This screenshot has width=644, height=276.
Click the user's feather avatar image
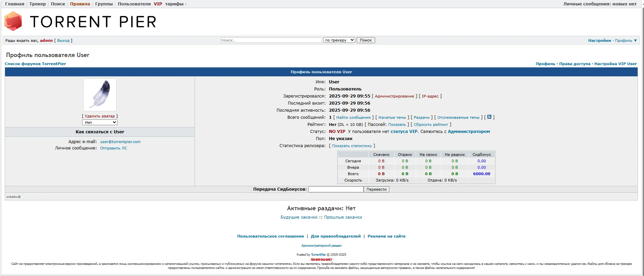(100, 95)
